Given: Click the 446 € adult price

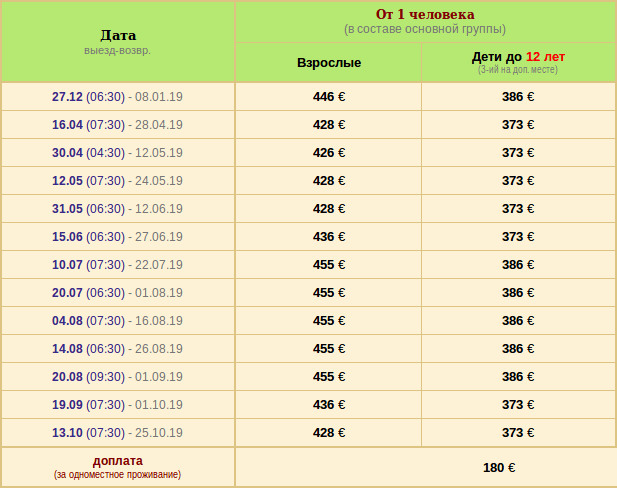Looking at the screenshot, I should coord(329,97).
